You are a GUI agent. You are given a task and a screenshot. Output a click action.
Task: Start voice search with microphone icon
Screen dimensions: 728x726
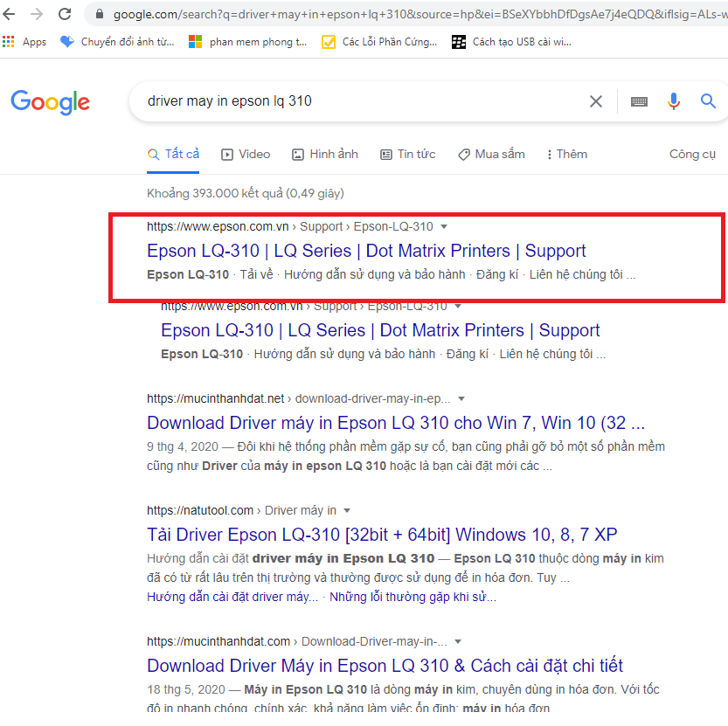coord(673,101)
